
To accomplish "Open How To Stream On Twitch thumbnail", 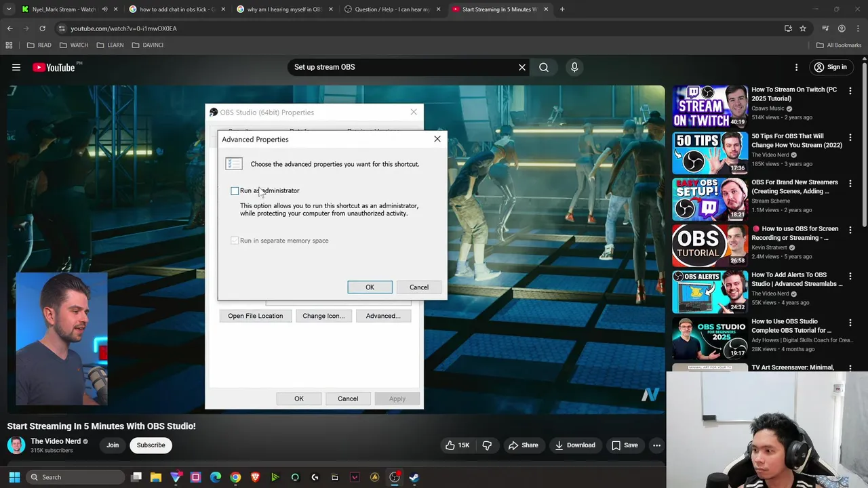I will click(x=710, y=106).
